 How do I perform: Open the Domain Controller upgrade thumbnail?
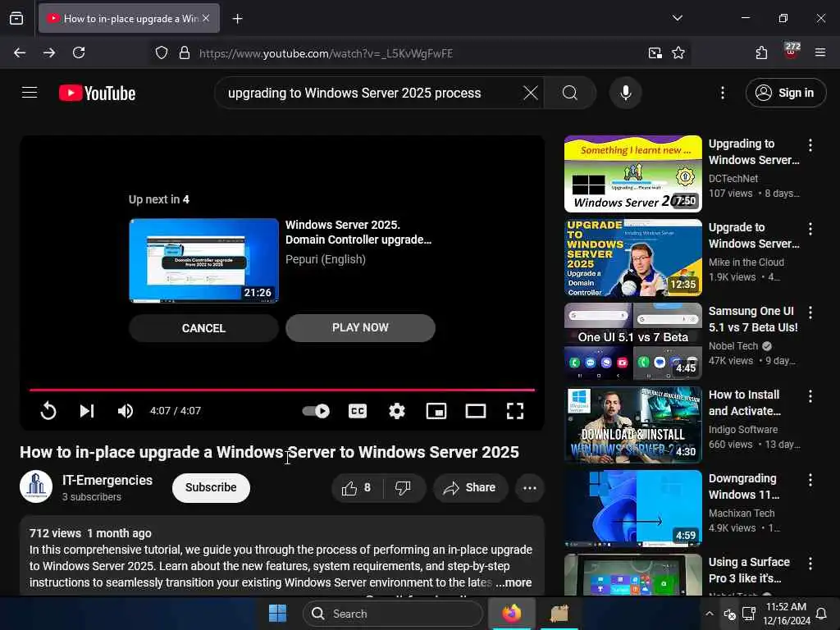coord(203,260)
